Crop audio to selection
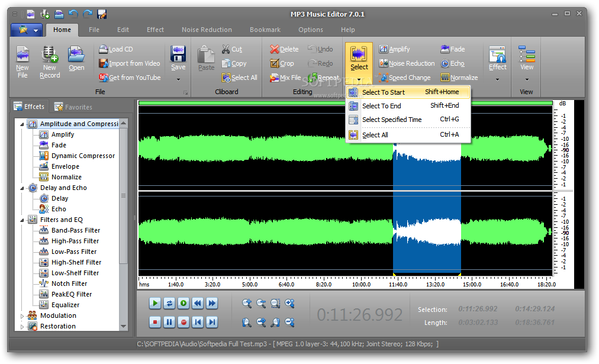 click(x=282, y=63)
